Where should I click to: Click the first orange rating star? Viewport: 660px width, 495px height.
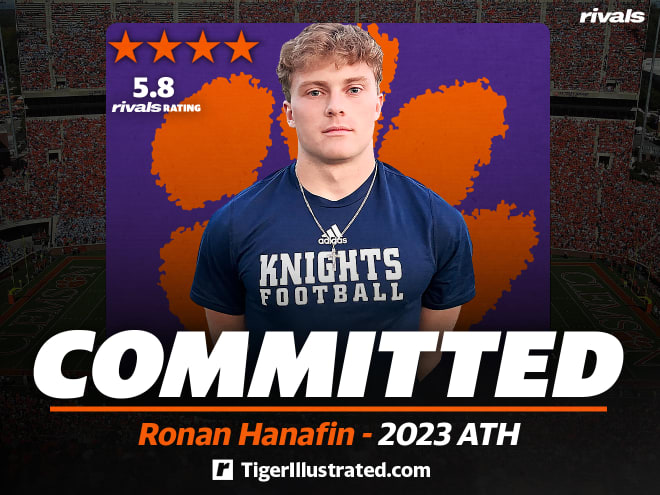[x=125, y=46]
